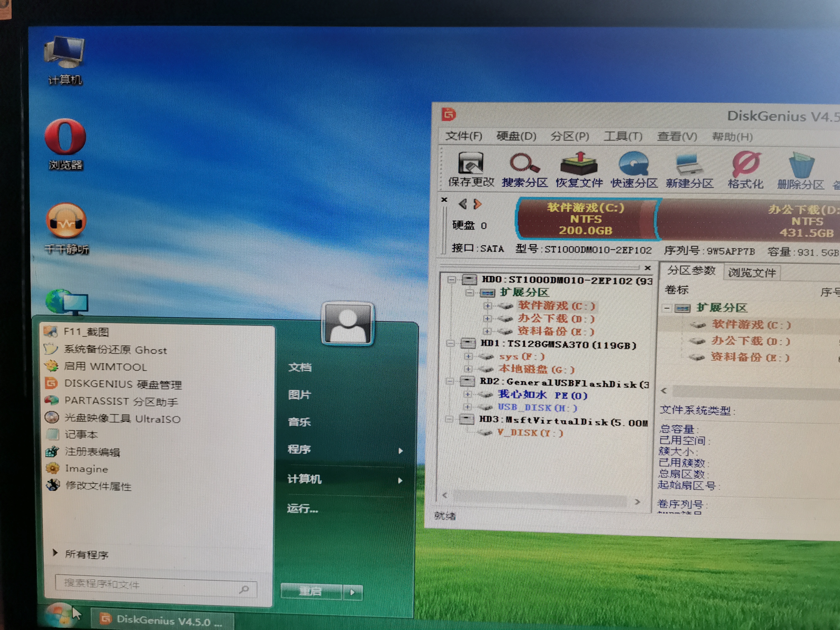Screen dimensions: 840x630
Task: Expand the sys (F:) partition node
Action: [469, 357]
